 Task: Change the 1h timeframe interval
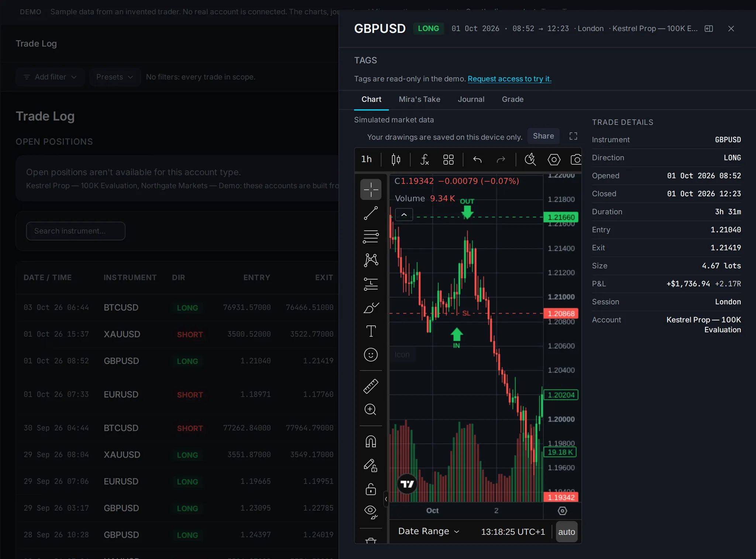tap(366, 159)
